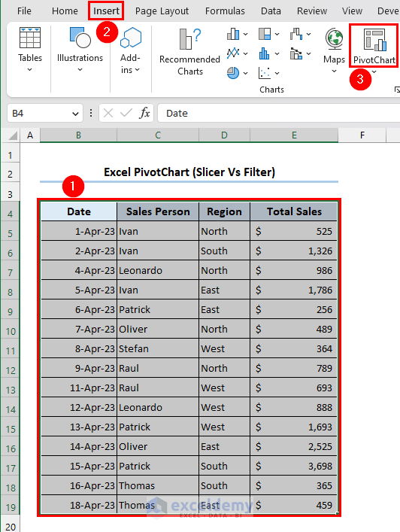The width and height of the screenshot is (400, 532).
Task: Select cell with date 4-Apr-23
Action: coord(79,270)
